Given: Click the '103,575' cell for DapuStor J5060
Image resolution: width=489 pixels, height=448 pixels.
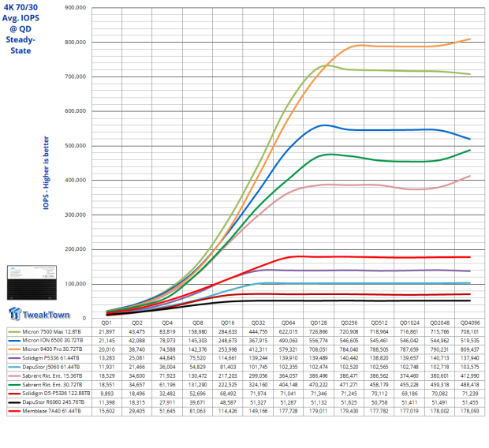Looking at the screenshot, I should tap(470, 368).
